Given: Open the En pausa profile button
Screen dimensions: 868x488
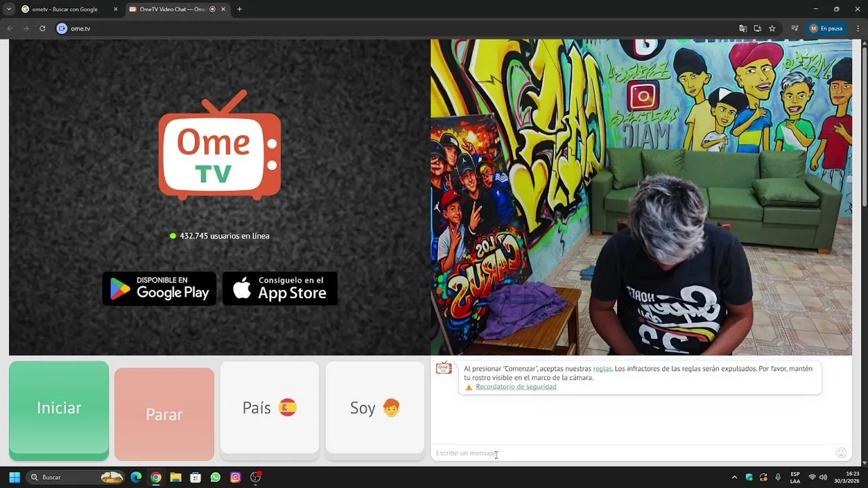Looking at the screenshot, I should [826, 28].
